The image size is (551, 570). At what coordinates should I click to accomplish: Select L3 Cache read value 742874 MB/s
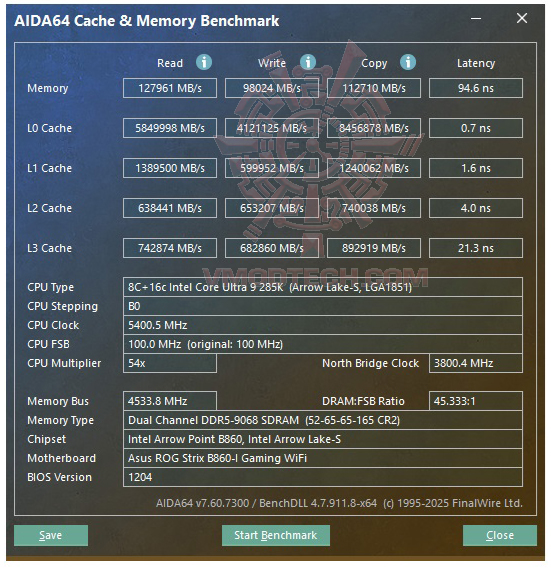point(170,248)
